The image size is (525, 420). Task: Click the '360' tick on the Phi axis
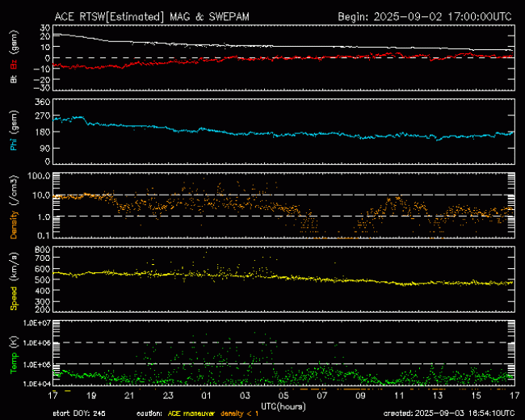tap(43, 102)
